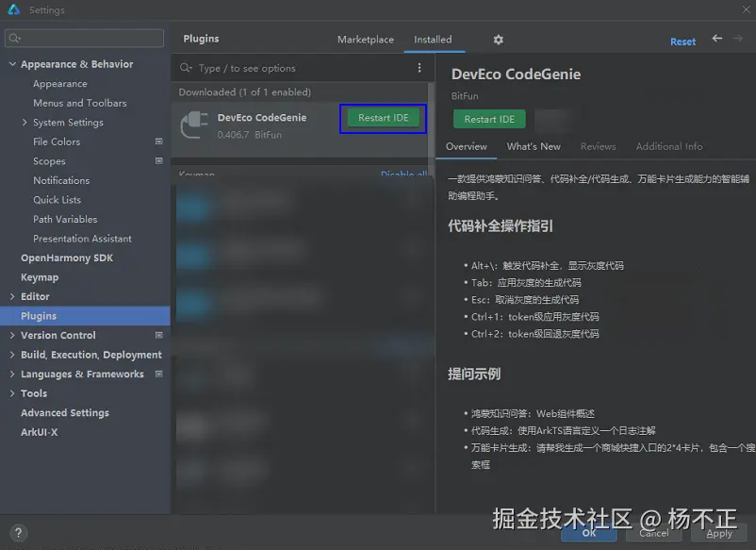Screen dimensions: 756x550
Task: Select Menus and Toolbars settings
Action: [80, 103]
